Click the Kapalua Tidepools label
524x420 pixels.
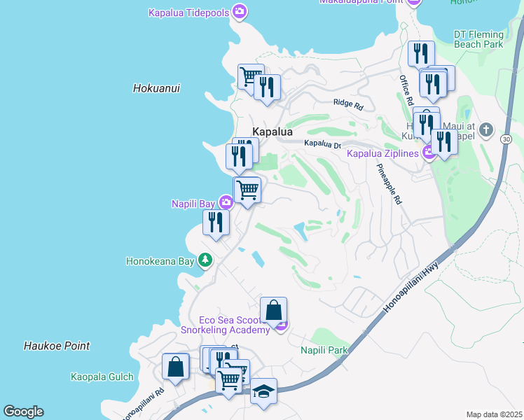pyautogui.click(x=189, y=13)
